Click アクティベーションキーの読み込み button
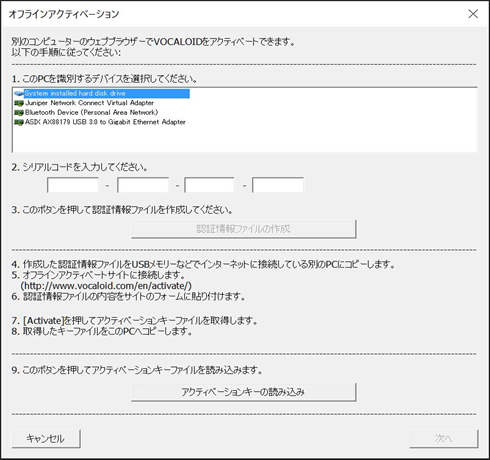The height and width of the screenshot is (460, 490). point(244,392)
